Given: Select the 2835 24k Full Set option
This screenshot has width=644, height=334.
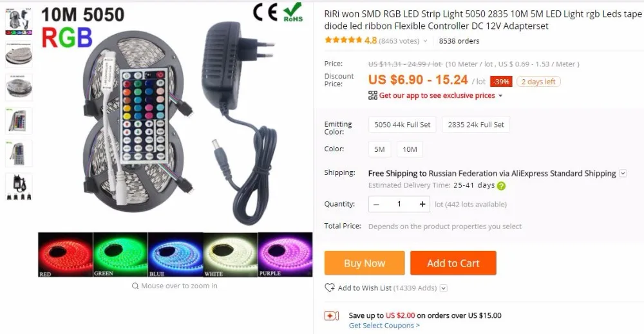Looking at the screenshot, I should [476, 125].
